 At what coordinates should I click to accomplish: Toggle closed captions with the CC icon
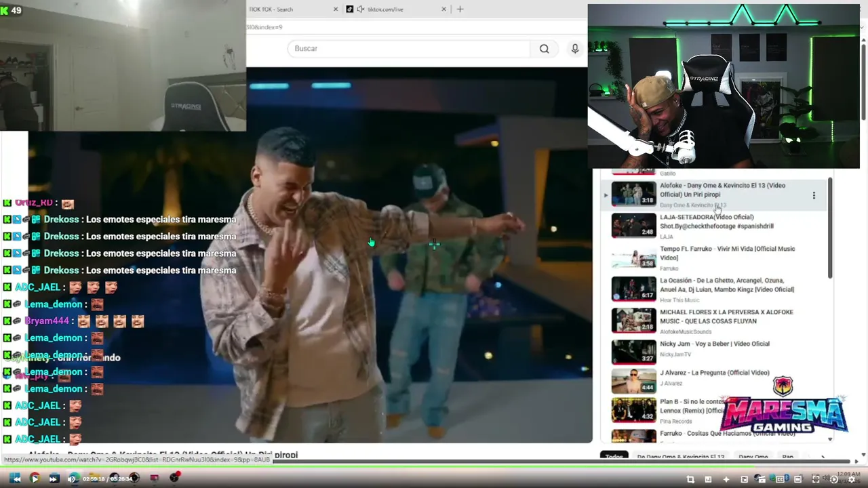[780, 479]
